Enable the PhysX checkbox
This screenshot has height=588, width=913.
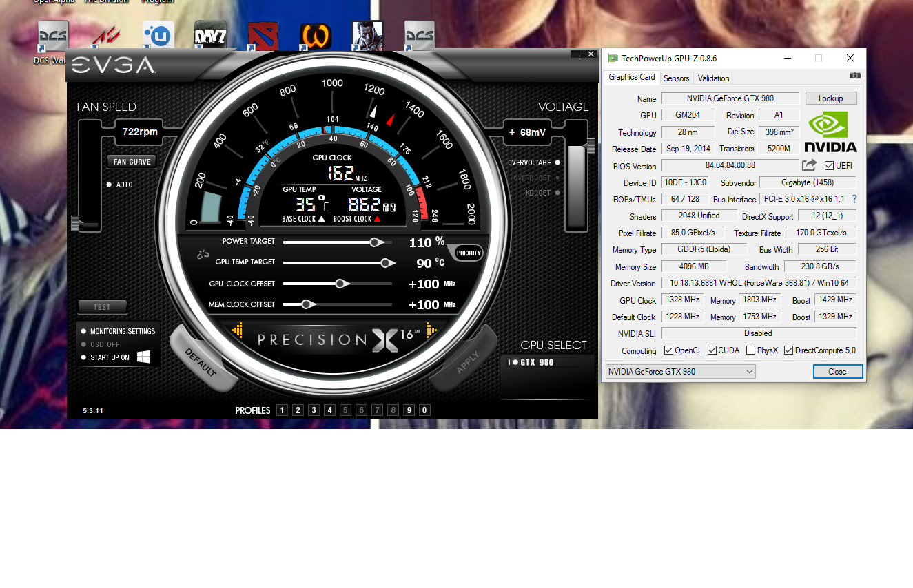point(750,350)
